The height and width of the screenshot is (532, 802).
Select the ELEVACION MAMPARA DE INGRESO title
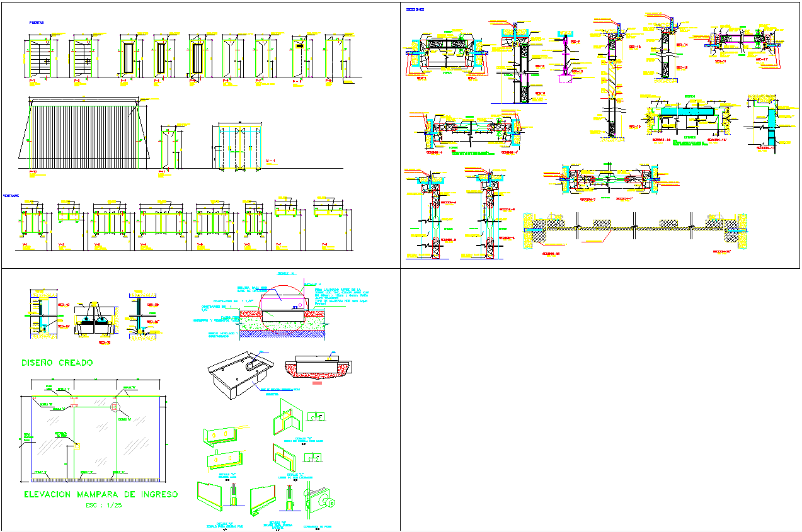coord(100,495)
